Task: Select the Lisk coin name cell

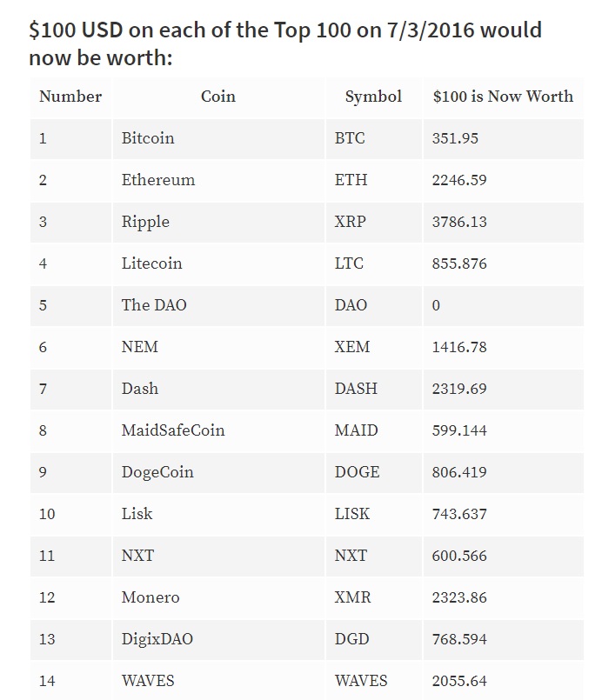Action: (218, 514)
